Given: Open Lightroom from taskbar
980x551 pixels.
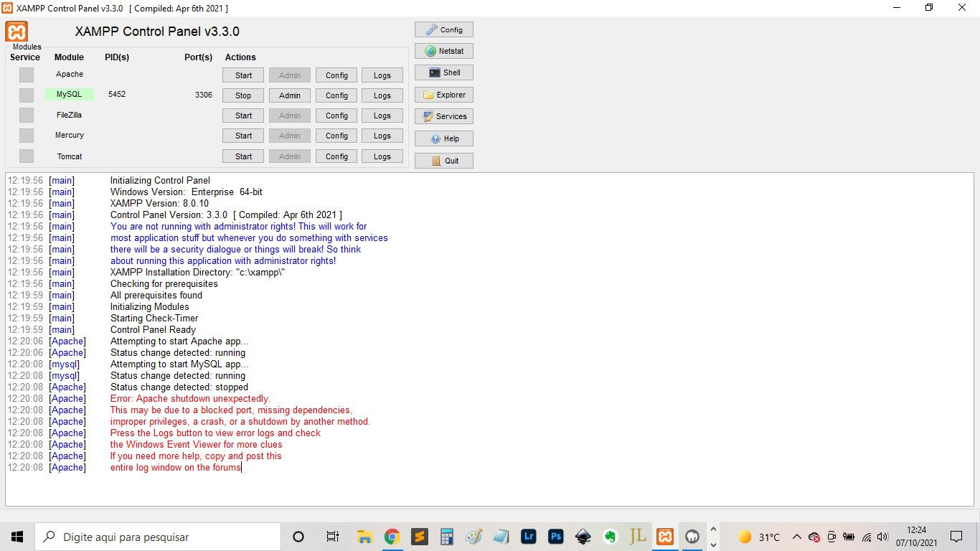Looking at the screenshot, I should (529, 537).
